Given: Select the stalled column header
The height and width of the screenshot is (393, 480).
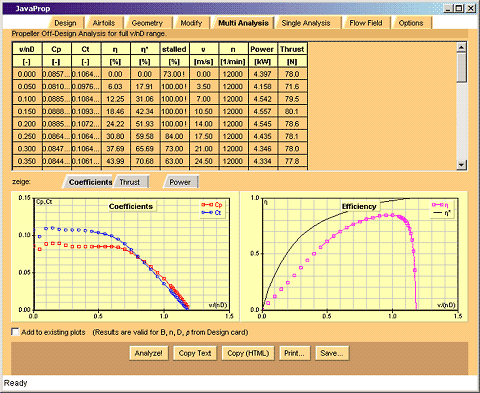Looking at the screenshot, I should 174,49.
